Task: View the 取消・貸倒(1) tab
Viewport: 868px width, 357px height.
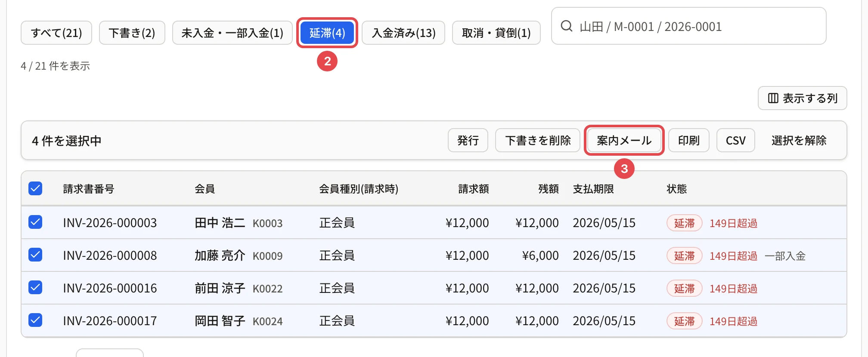Action: click(x=496, y=33)
